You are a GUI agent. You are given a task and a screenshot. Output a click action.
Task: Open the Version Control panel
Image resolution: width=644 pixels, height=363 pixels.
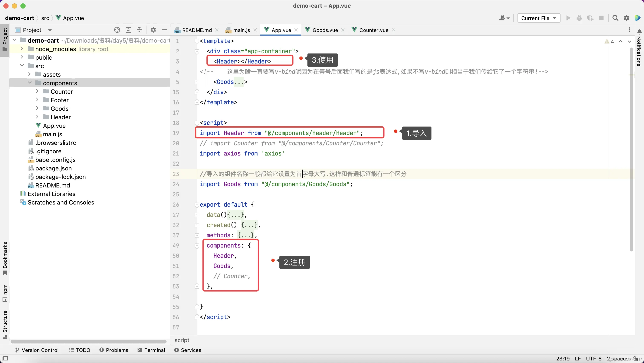37,350
